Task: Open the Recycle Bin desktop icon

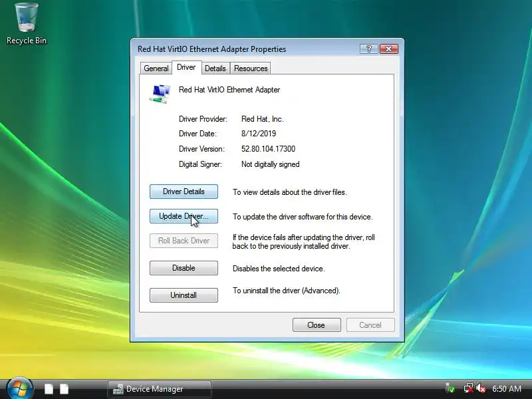Action: click(x=27, y=24)
